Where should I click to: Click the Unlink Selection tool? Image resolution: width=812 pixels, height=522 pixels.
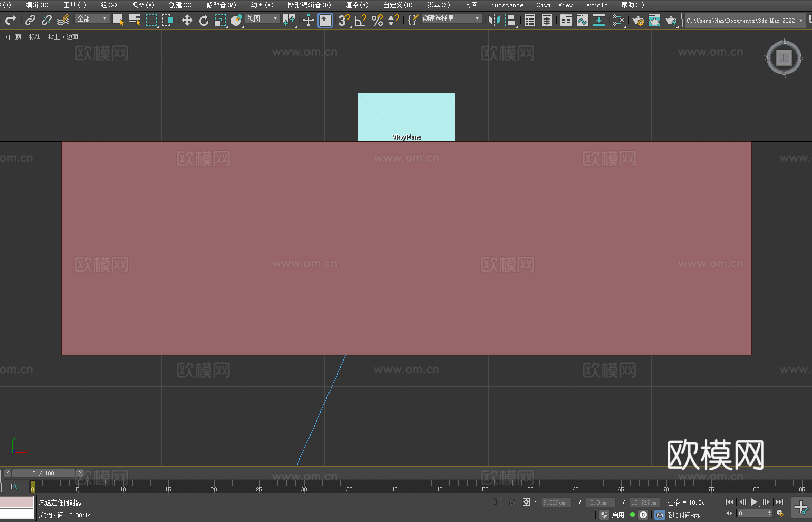[47, 20]
